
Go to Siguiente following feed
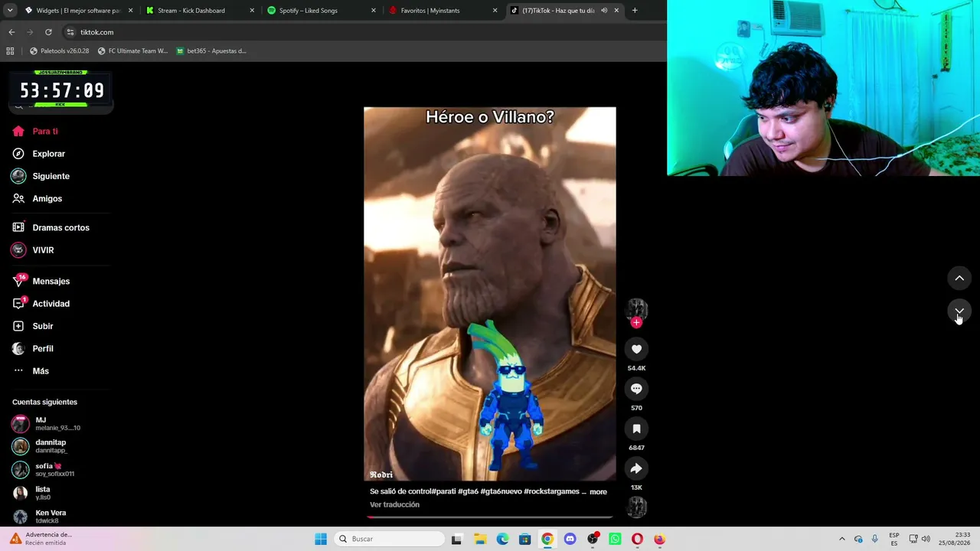tap(41, 176)
